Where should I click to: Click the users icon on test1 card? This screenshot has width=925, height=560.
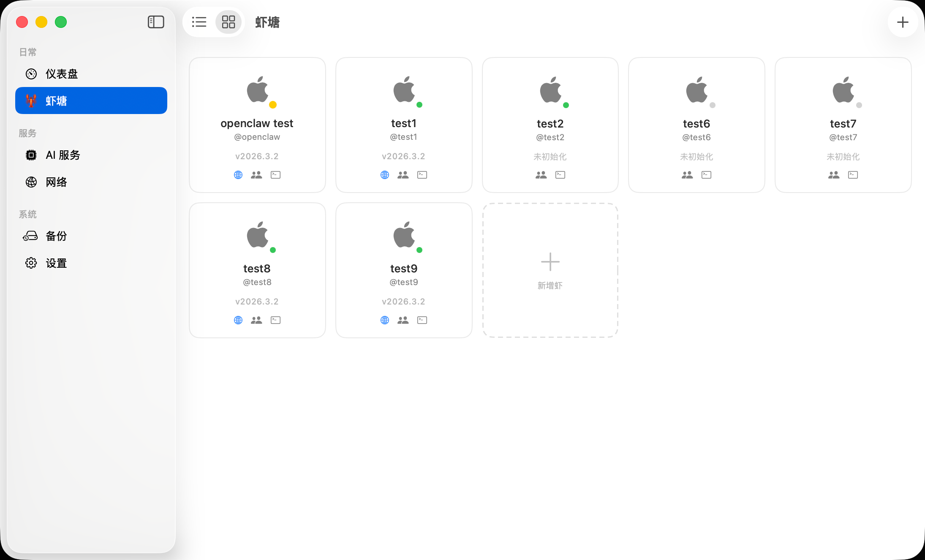(403, 175)
